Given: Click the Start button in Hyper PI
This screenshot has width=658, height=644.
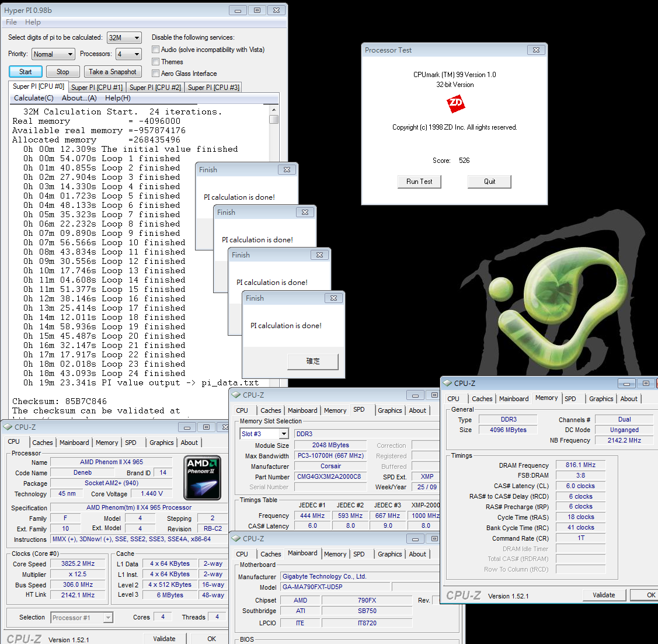Looking at the screenshot, I should [x=25, y=72].
